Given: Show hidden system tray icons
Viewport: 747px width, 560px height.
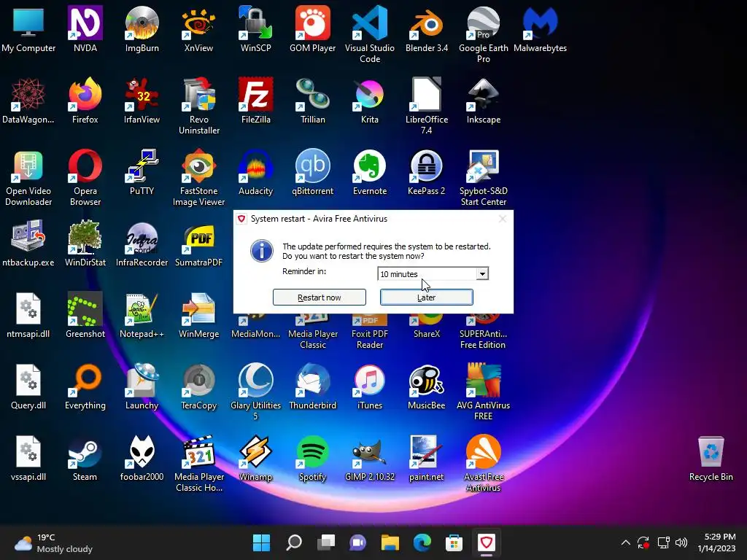Looking at the screenshot, I should coord(625,542).
